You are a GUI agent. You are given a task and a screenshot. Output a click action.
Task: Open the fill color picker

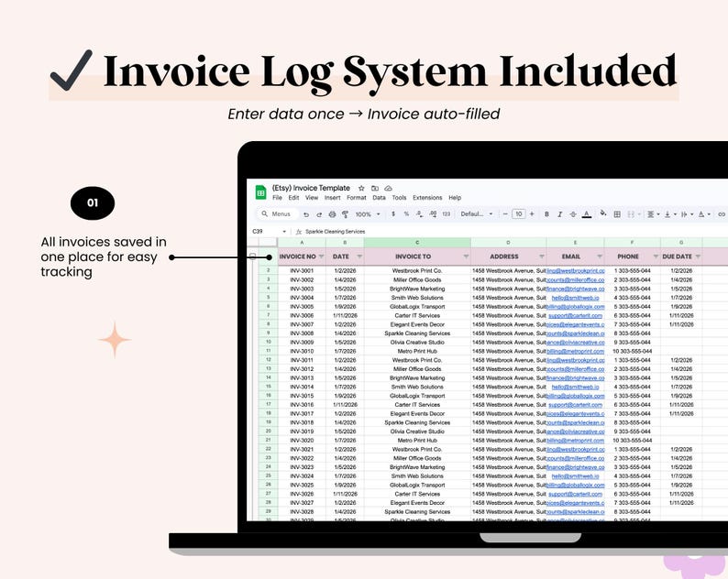[x=603, y=213]
